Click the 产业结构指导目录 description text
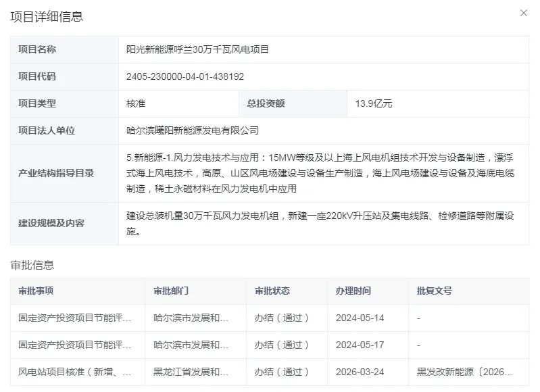Image resolution: width=540 pixels, height=392 pixels. point(320,172)
